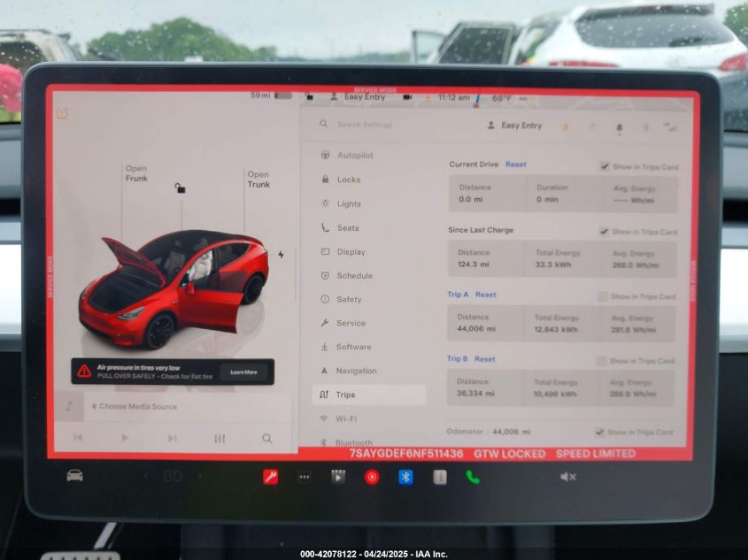Tap the unlocked padlock above the car

[x=180, y=188]
